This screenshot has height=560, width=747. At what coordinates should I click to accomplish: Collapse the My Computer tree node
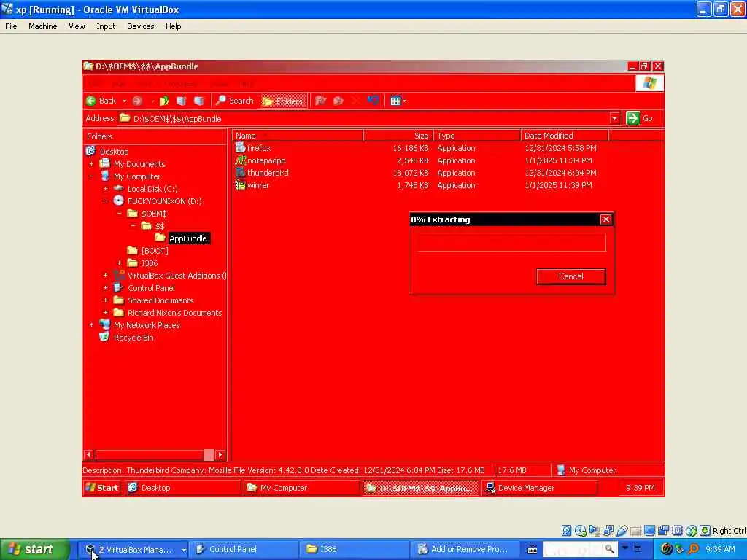point(91,176)
